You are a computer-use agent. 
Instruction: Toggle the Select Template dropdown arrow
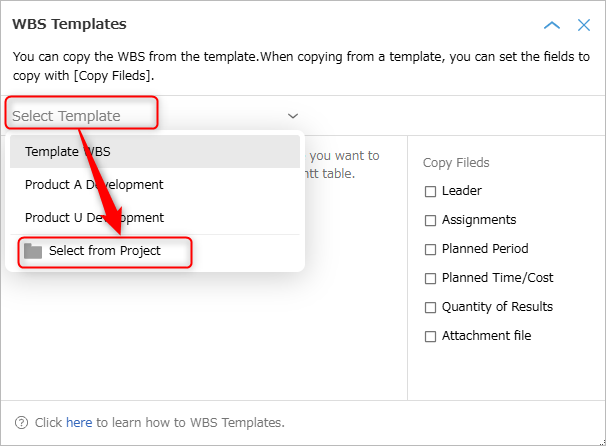[x=293, y=116]
